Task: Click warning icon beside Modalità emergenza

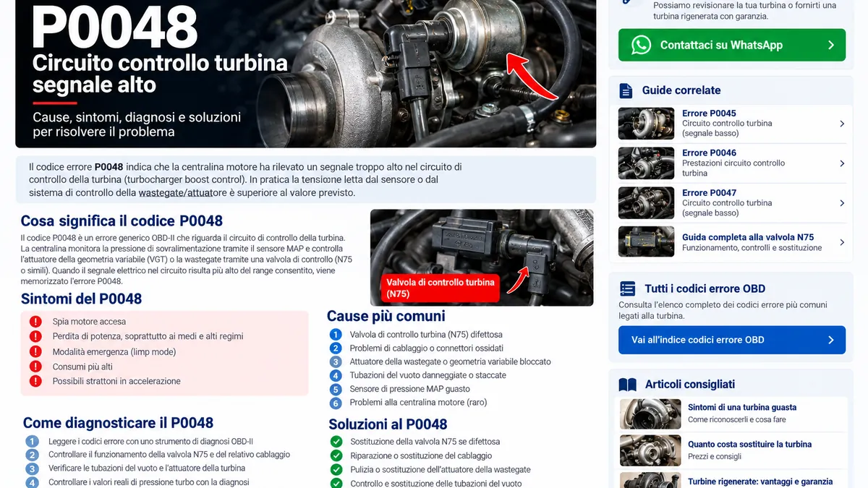Action: pyautogui.click(x=35, y=351)
